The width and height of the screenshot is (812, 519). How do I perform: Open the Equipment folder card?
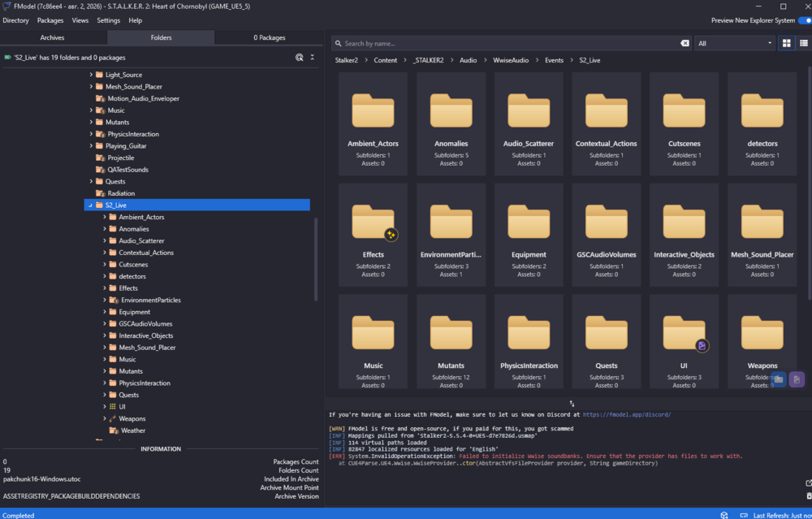click(529, 235)
